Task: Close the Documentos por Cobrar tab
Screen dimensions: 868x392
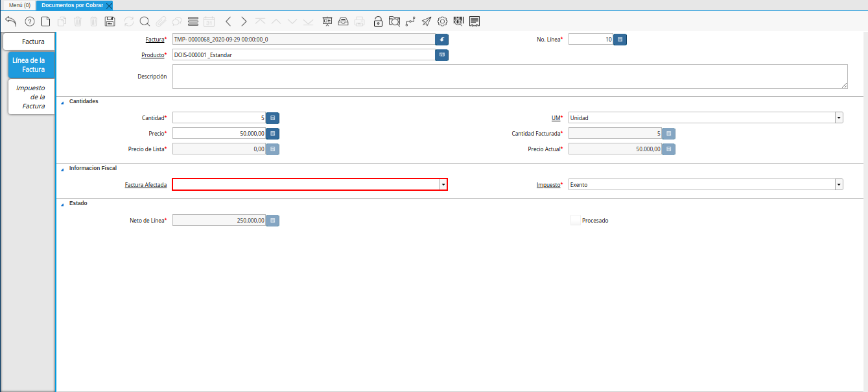Action: 110,5
